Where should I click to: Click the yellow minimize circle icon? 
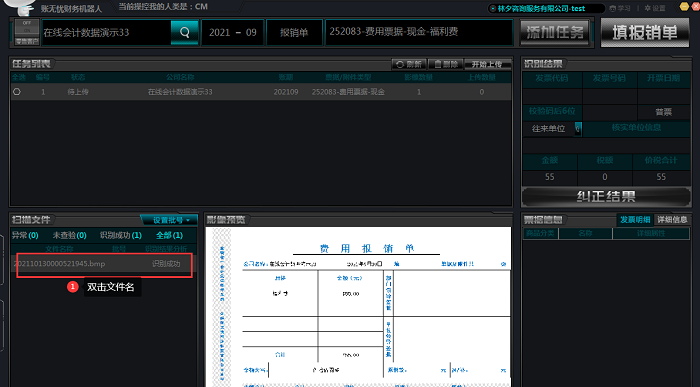click(x=684, y=6)
